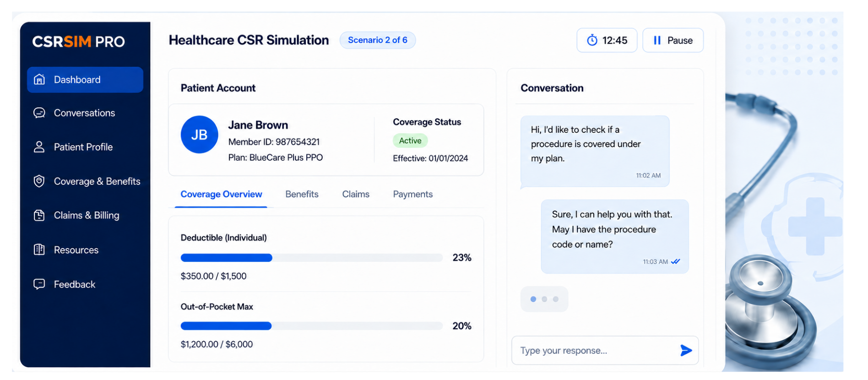Click Plan: BlueCare Plus PPO text
868x380 pixels.
[276, 157]
